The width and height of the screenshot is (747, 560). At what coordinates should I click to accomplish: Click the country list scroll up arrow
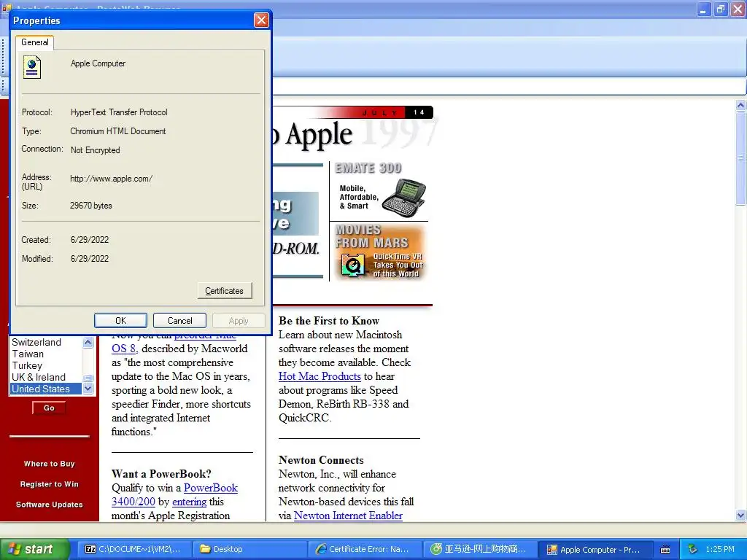(88, 342)
